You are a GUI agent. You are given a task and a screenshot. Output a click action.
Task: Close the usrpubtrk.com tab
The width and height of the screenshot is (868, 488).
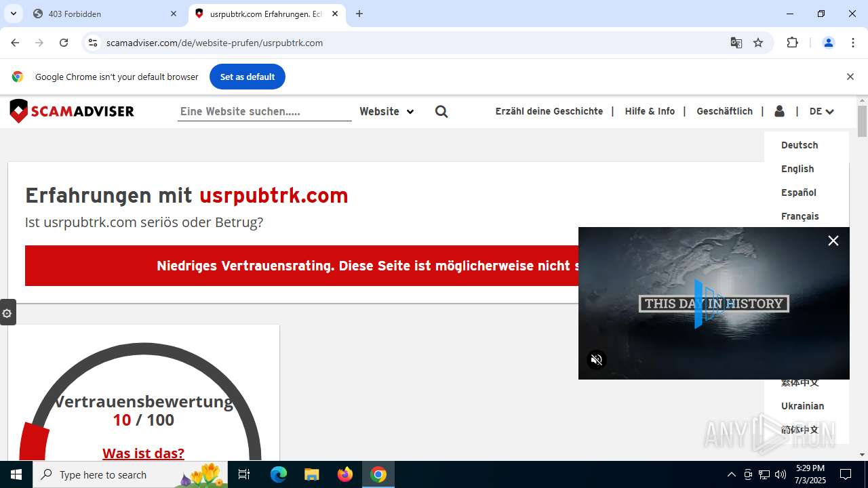pyautogui.click(x=335, y=14)
